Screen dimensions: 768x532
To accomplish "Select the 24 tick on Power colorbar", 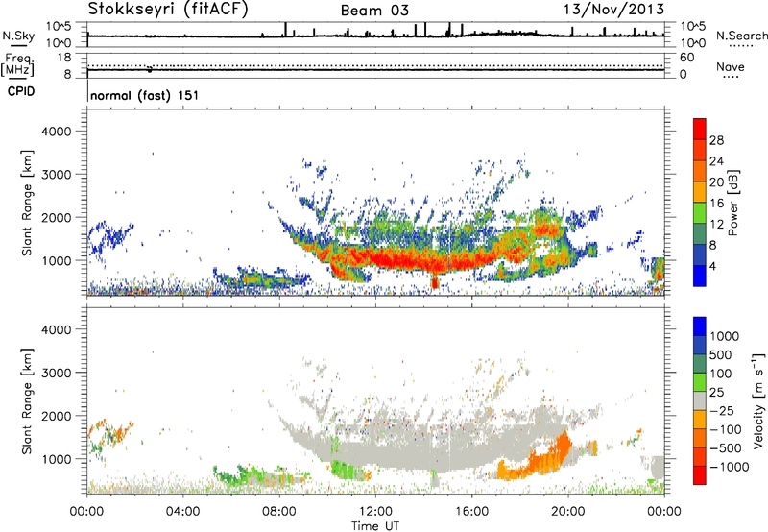I will pos(716,161).
